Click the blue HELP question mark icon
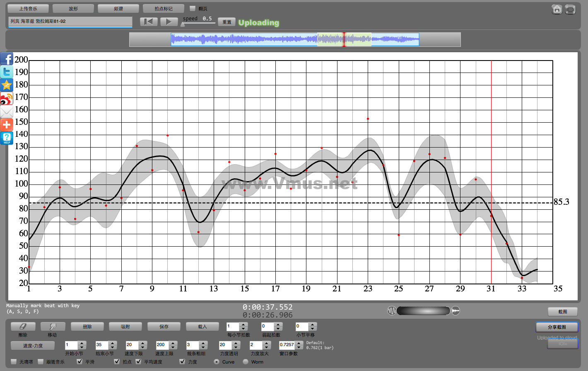The height and width of the screenshot is (371, 588). (7, 138)
